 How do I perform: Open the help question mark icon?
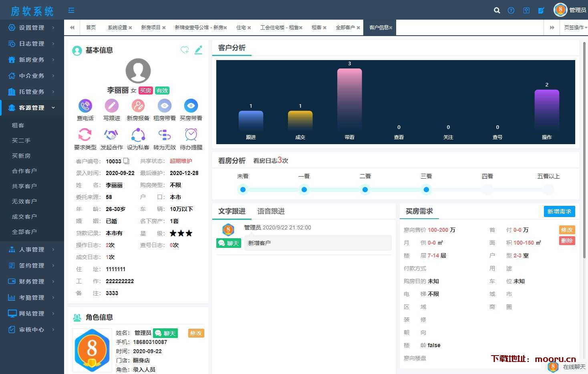[x=511, y=10]
